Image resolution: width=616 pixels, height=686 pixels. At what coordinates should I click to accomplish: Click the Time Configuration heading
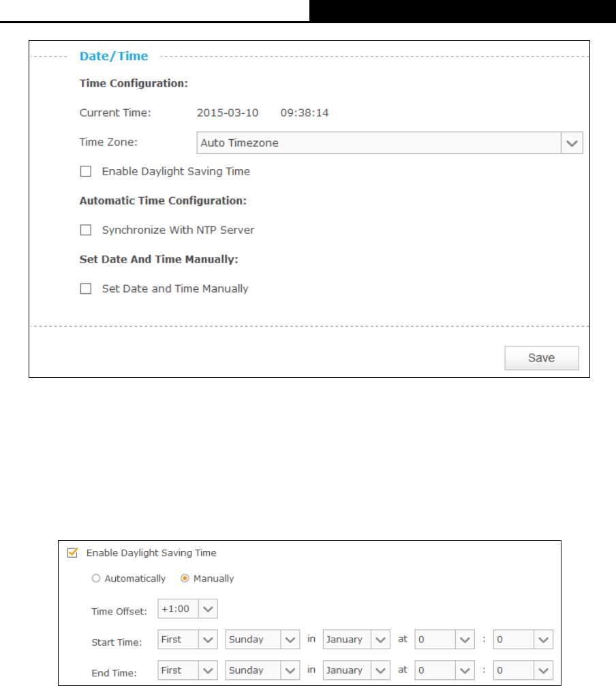tap(134, 83)
